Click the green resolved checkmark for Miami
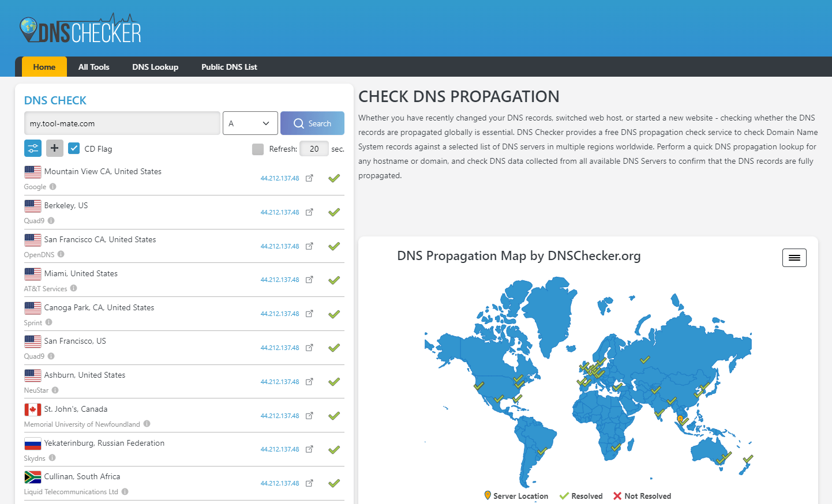Image resolution: width=832 pixels, height=504 pixels. click(x=333, y=280)
